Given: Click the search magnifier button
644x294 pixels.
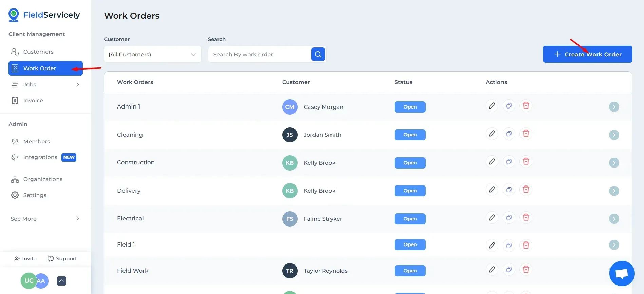Looking at the screenshot, I should tap(318, 54).
